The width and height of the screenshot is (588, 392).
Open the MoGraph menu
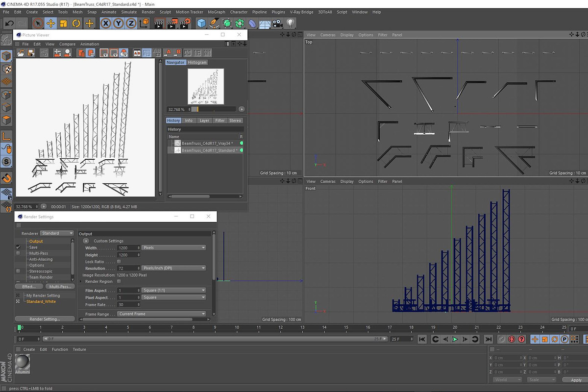217,12
